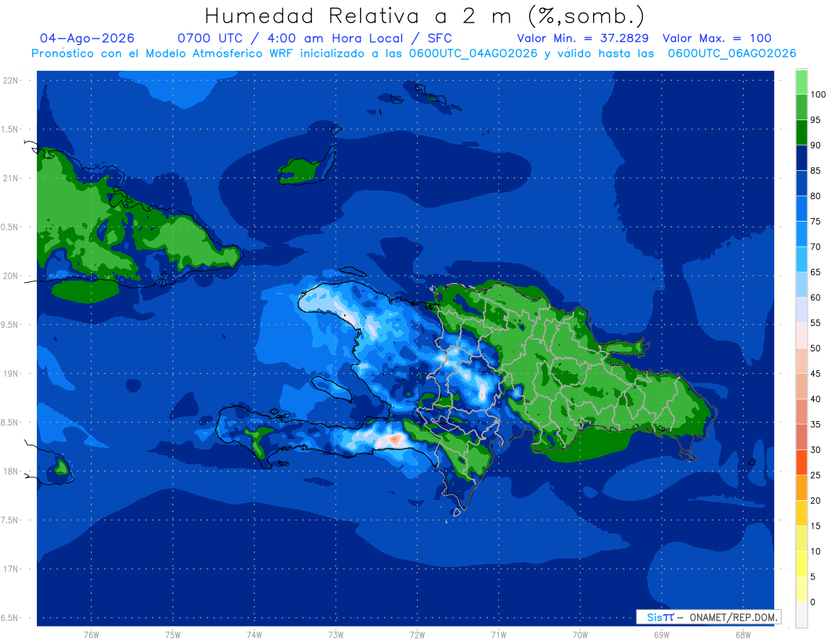Click the 74W longitude label
Viewport: 834px width, 644px height.
tap(254, 635)
